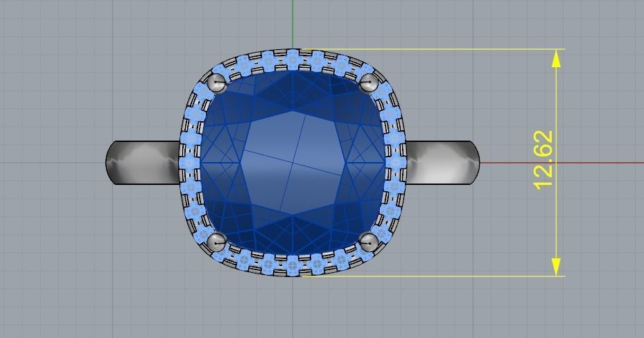
Task: Select the 12.62 dimension text
Action: 543,161
